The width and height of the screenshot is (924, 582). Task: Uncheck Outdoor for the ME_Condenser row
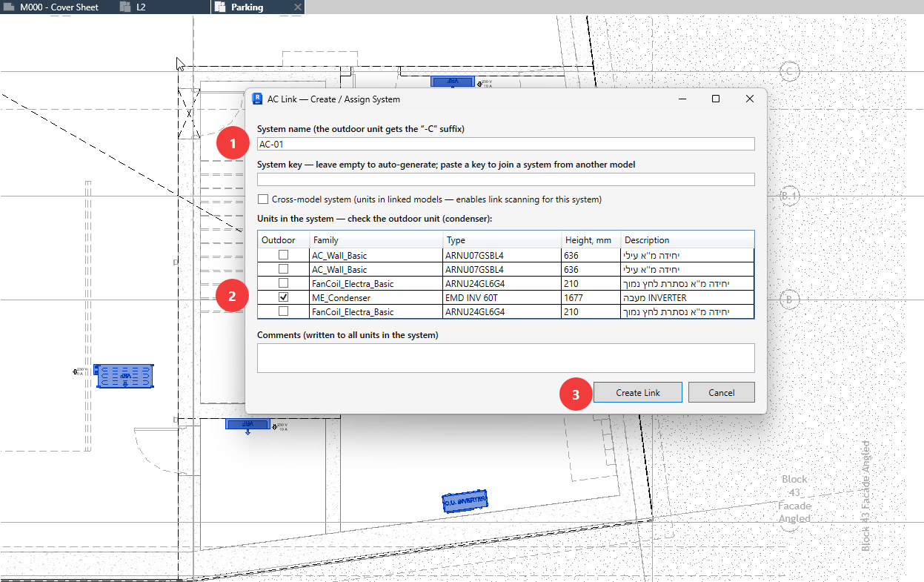(283, 297)
